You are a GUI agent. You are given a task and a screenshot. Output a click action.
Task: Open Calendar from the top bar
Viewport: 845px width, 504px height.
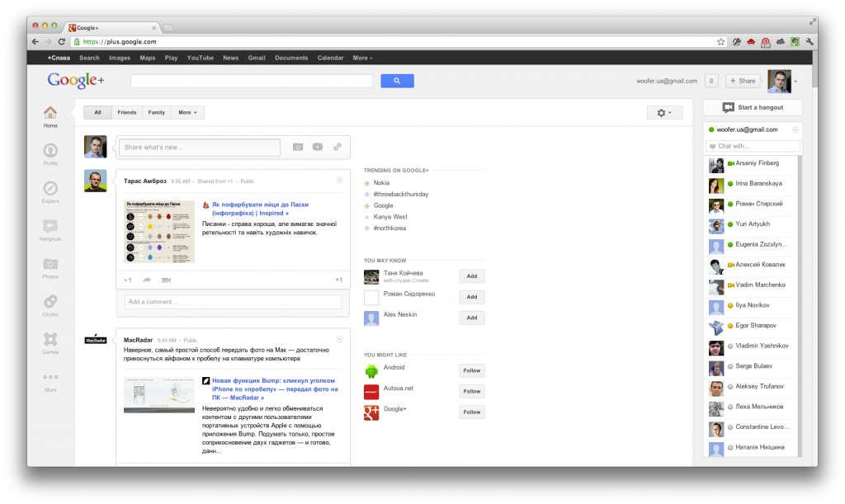(330, 58)
